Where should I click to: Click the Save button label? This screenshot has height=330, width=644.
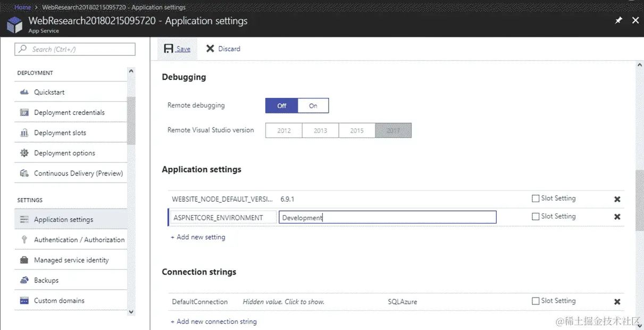183,49
